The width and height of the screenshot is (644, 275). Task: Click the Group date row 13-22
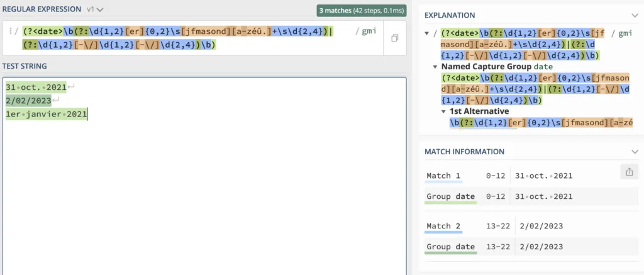tap(531, 247)
